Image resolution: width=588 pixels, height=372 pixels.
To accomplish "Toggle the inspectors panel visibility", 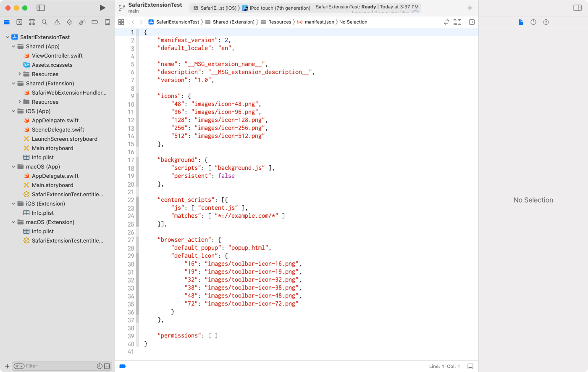I will (577, 8).
